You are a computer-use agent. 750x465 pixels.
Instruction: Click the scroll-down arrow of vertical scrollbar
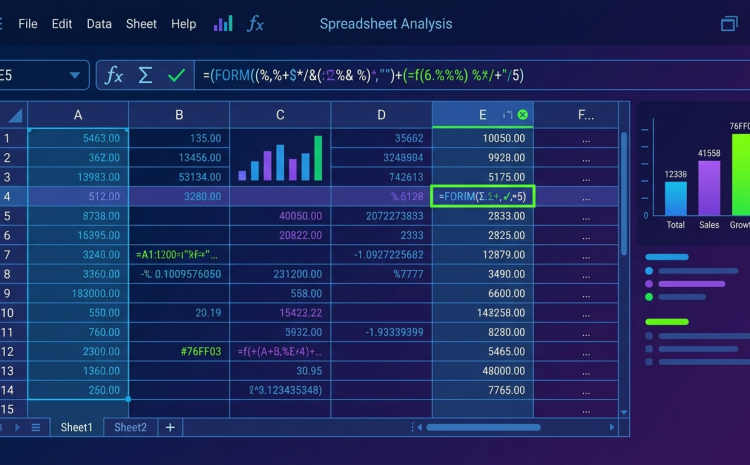(624, 412)
